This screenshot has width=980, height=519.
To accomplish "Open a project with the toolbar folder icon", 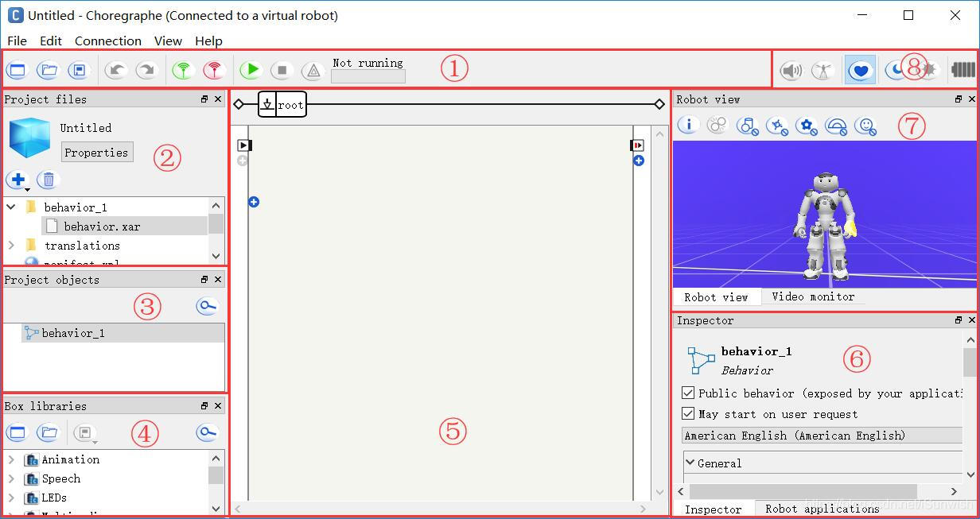I will 49,70.
